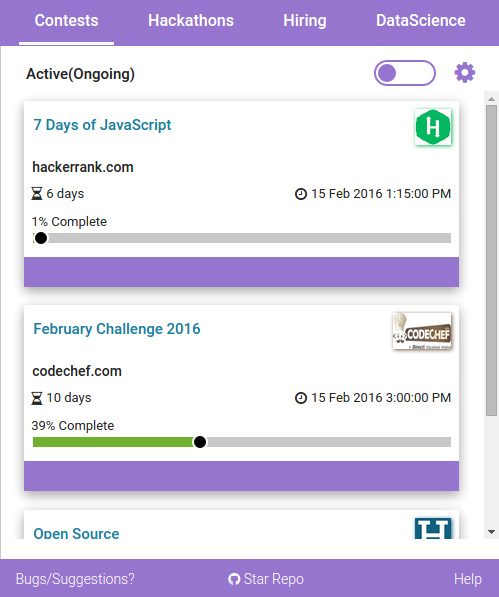The height and width of the screenshot is (597, 499).
Task: Click the scrollbar down arrow
Action: click(x=491, y=532)
